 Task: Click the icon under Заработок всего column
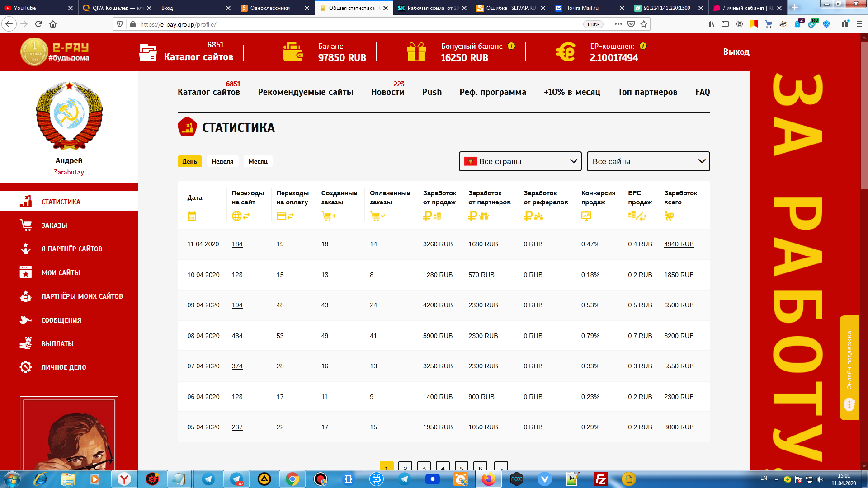[669, 216]
